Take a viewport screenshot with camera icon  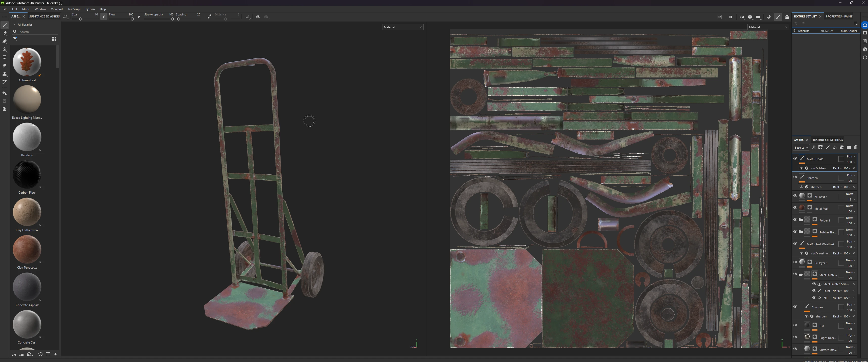pos(787,17)
